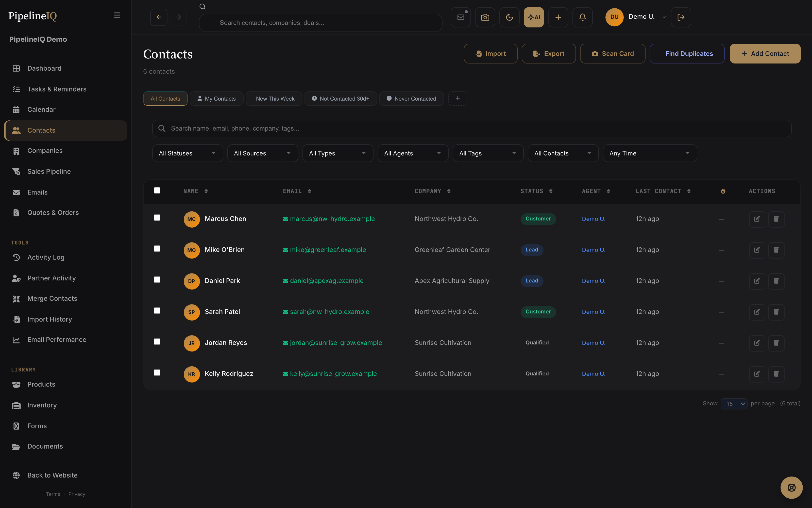Sort contacts by the Status column
812x508 pixels.
(x=536, y=191)
